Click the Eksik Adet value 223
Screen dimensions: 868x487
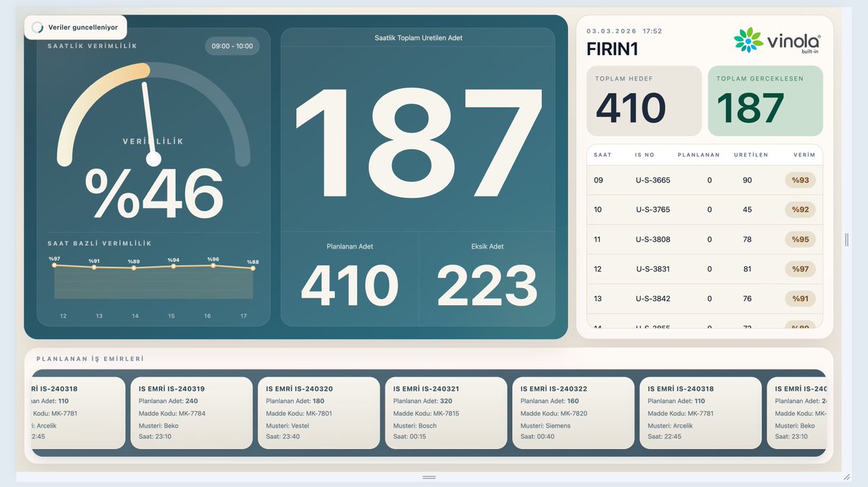pos(487,286)
